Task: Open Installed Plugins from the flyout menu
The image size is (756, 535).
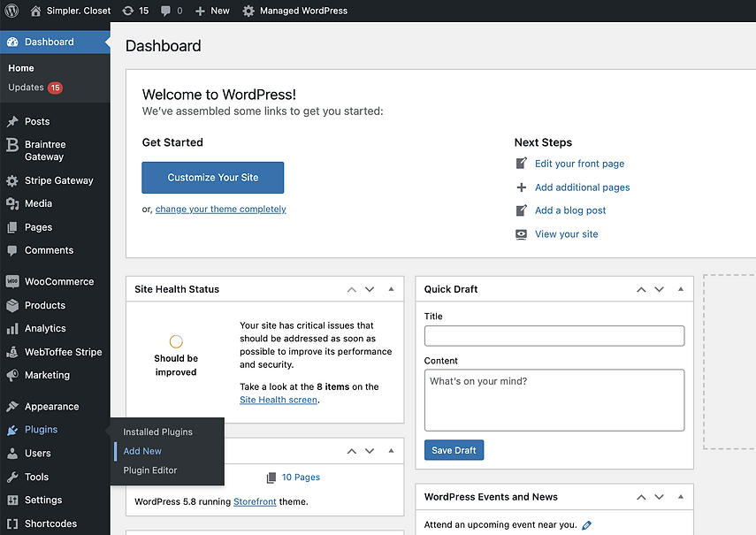Action: [x=157, y=432]
